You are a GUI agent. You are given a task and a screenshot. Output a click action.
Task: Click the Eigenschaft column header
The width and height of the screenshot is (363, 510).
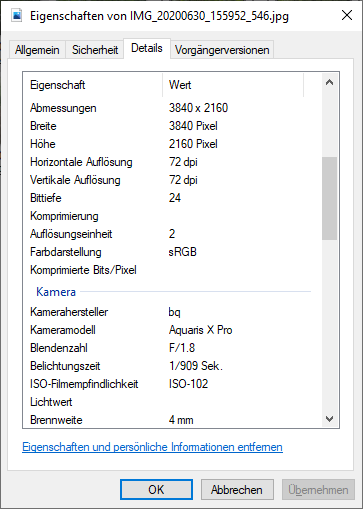point(93,85)
